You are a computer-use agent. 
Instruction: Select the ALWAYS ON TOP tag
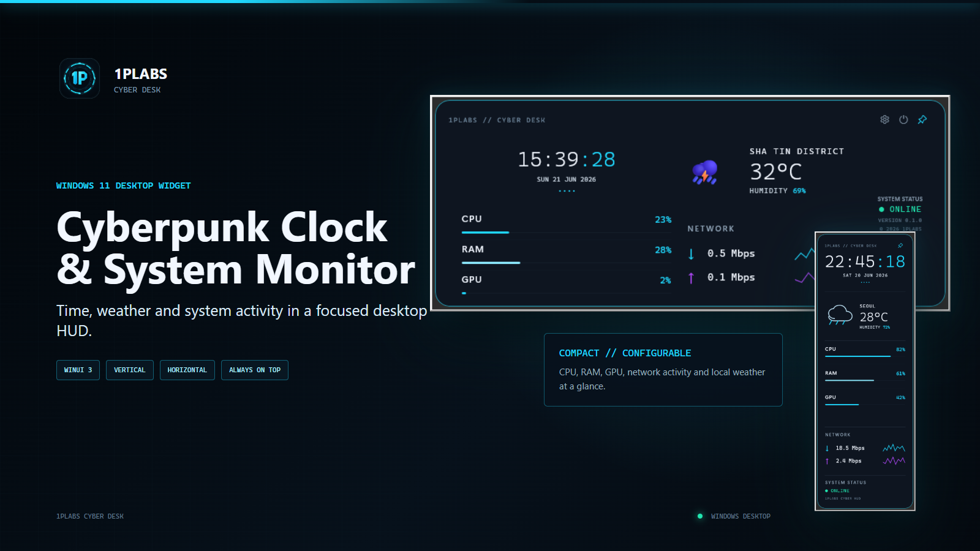(x=255, y=370)
